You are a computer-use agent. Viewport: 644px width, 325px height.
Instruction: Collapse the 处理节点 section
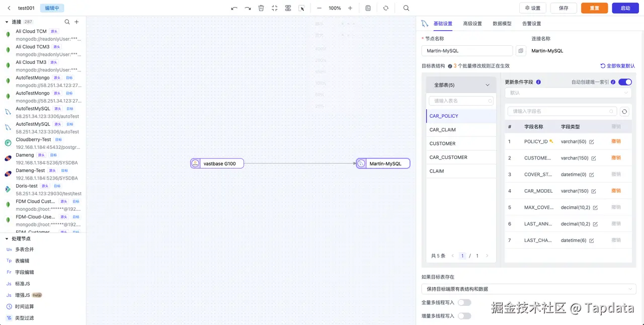tap(7, 238)
